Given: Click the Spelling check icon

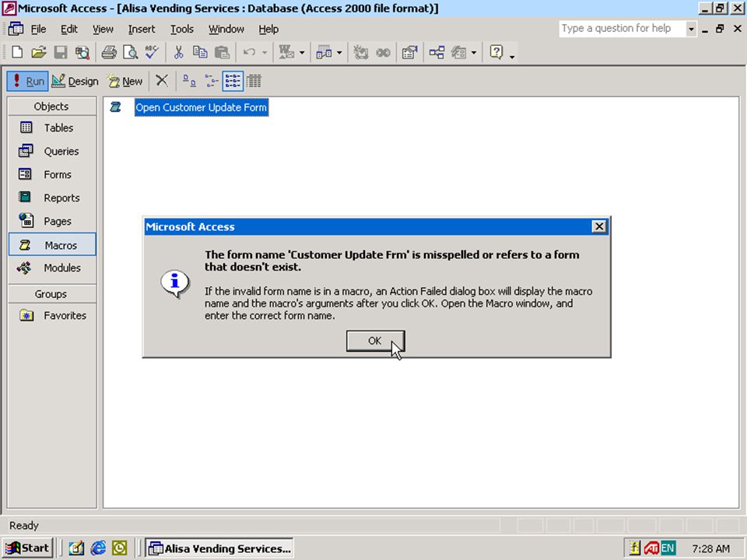Looking at the screenshot, I should pos(152,52).
